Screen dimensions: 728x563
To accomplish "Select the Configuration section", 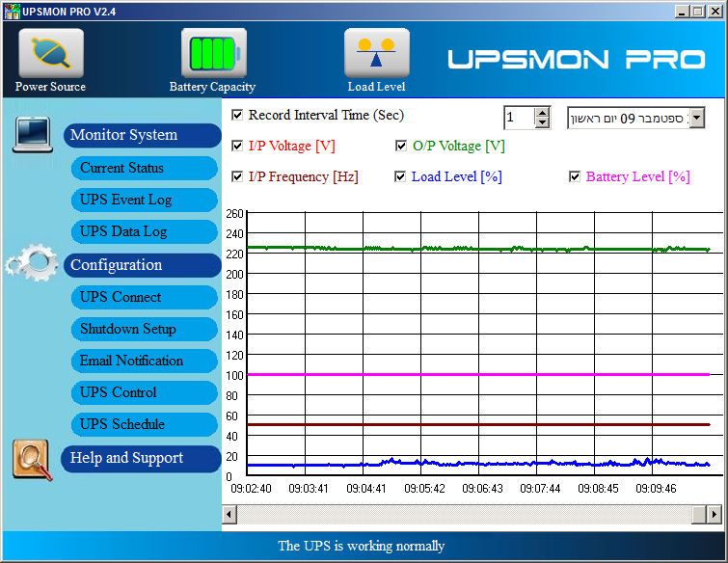I will click(143, 265).
